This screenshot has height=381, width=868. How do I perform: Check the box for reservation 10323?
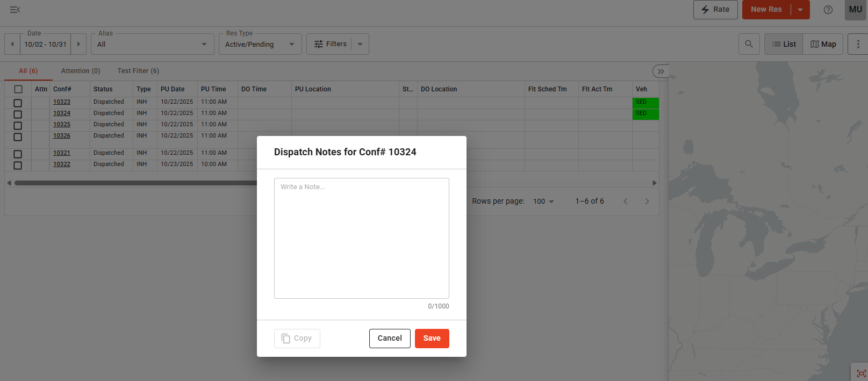(x=18, y=103)
